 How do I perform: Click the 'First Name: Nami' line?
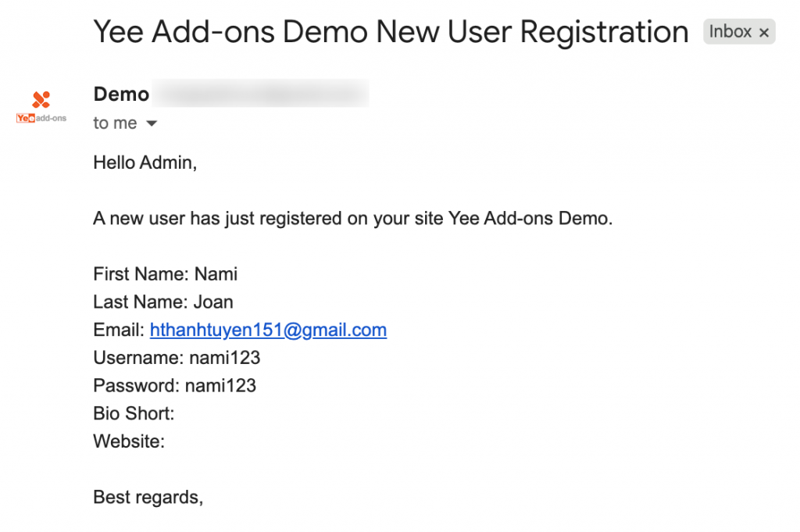coord(166,274)
